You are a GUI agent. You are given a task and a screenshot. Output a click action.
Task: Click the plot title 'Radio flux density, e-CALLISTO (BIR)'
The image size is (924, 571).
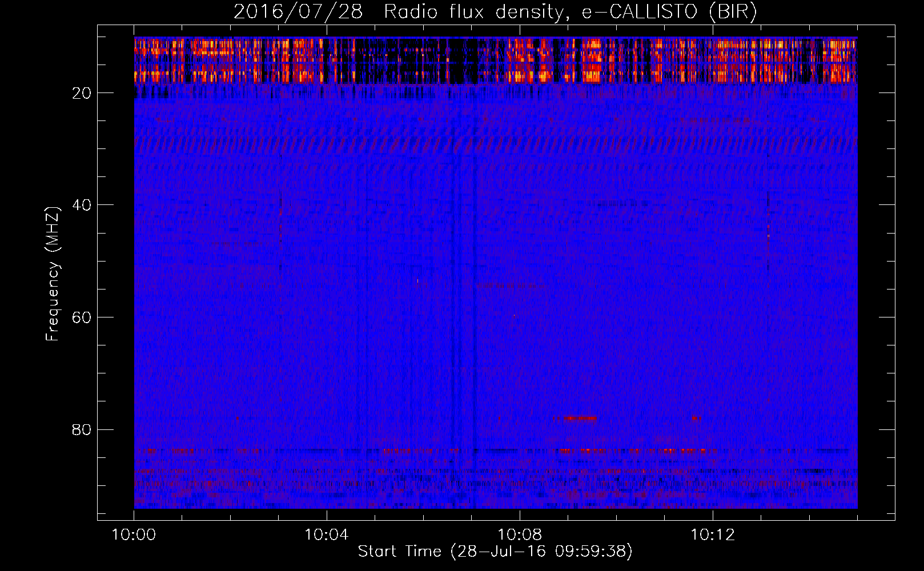571,11
